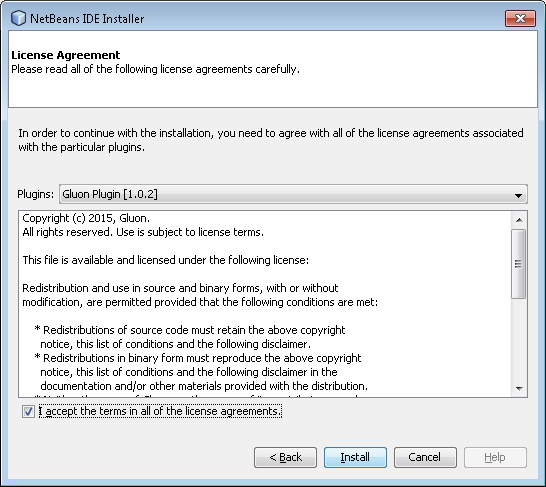Viewport: 546px width, 487px height.
Task: Click the 'I accept the terms' label text
Action: pos(160,411)
